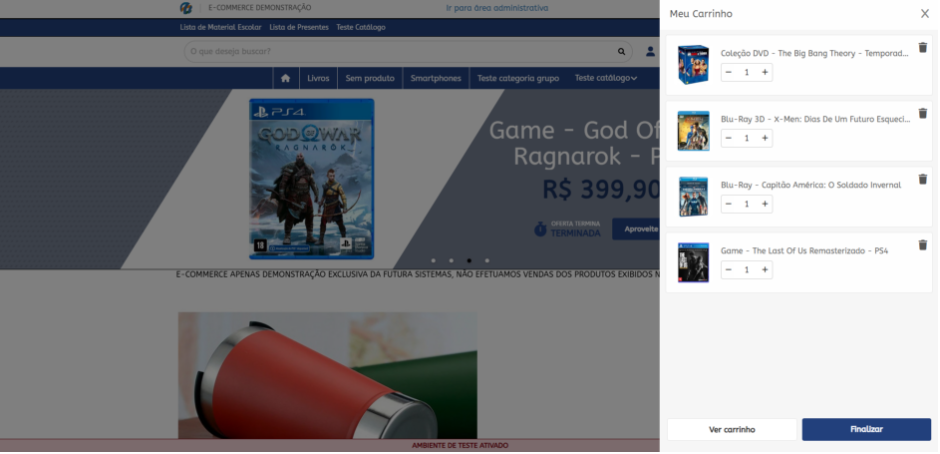Click Ir para área administrativa link
Viewport: 940px width, 454px height.
[x=497, y=8]
